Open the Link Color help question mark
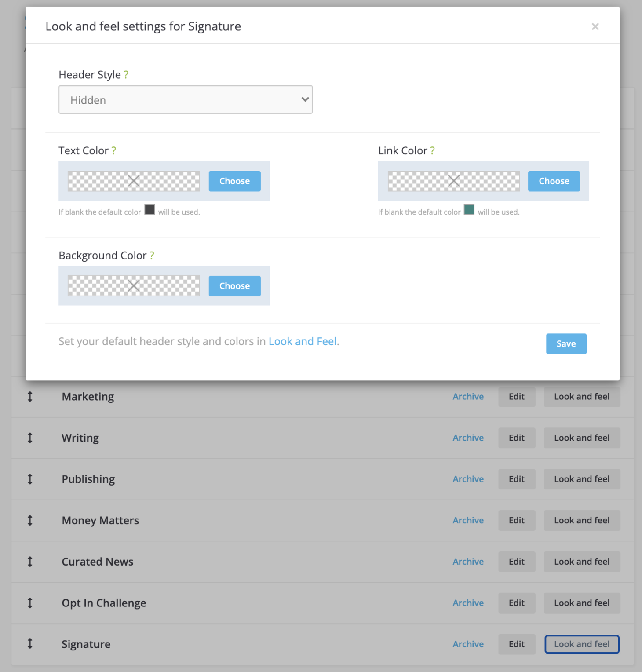Image resolution: width=642 pixels, height=672 pixels. point(433,151)
